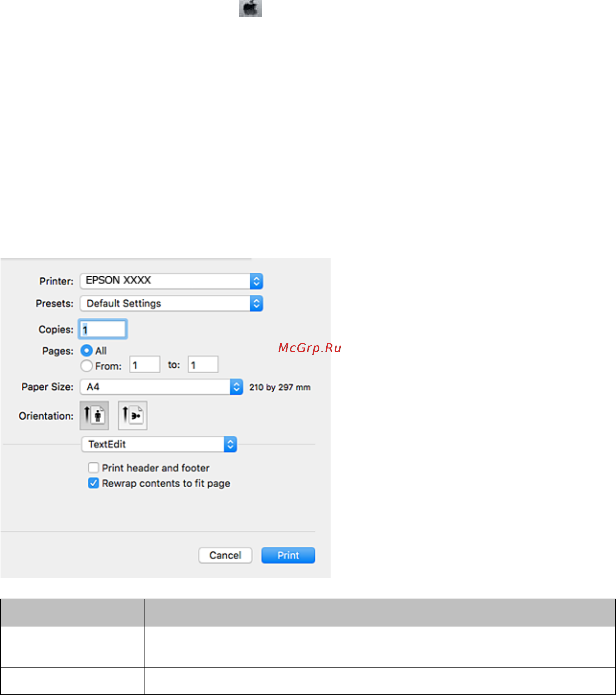This screenshot has width=616, height=695.
Task: Open the TextEdit options pop-up menu
Action: pyautogui.click(x=159, y=445)
